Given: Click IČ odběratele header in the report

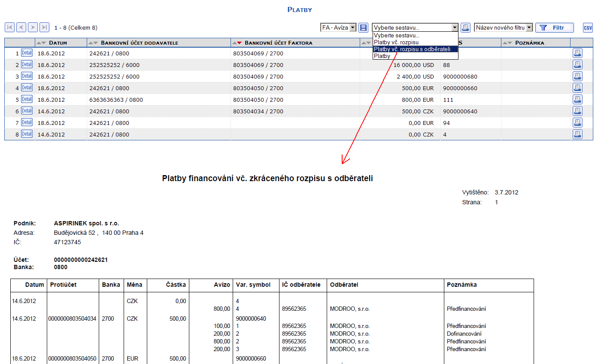Looking at the screenshot, I should pyautogui.click(x=301, y=285).
